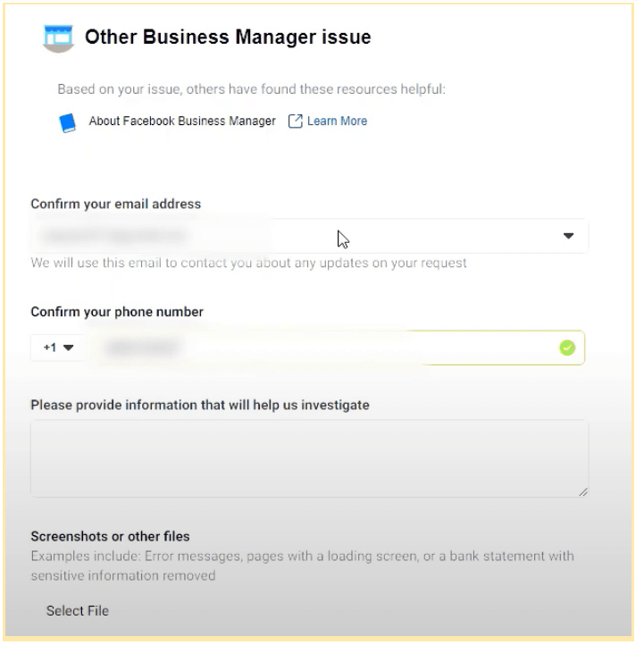Image resolution: width=644 pixels, height=645 pixels.
Task: Click inside the investigation details text area
Action: pyautogui.click(x=309, y=458)
